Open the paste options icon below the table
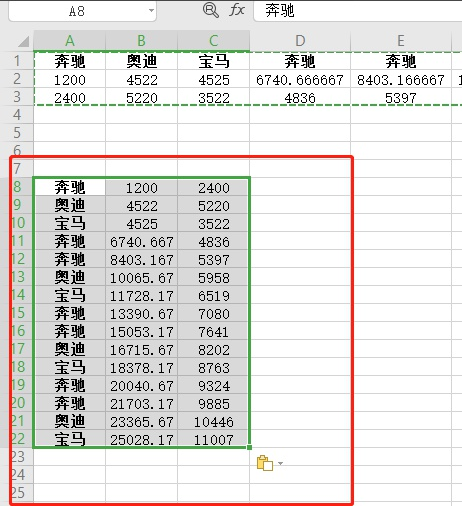Viewport: 462px width, 506px height. click(265, 463)
